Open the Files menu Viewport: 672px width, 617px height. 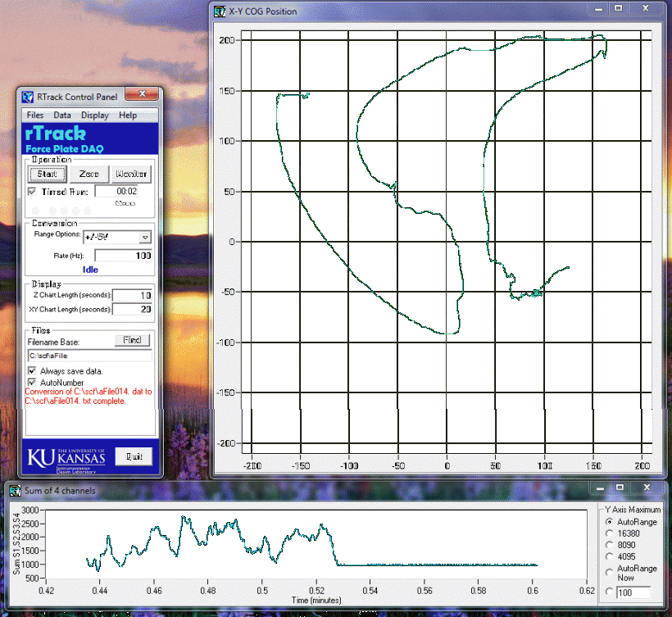(x=34, y=116)
